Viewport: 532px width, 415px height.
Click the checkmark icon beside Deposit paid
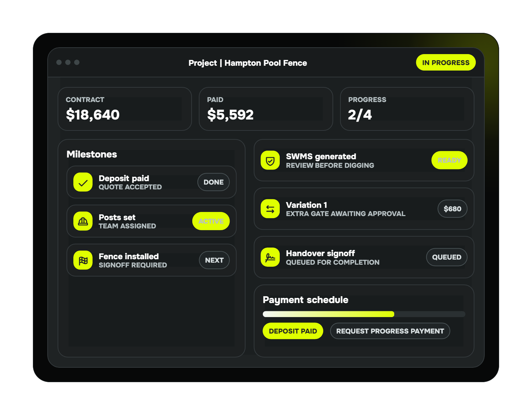tap(83, 182)
